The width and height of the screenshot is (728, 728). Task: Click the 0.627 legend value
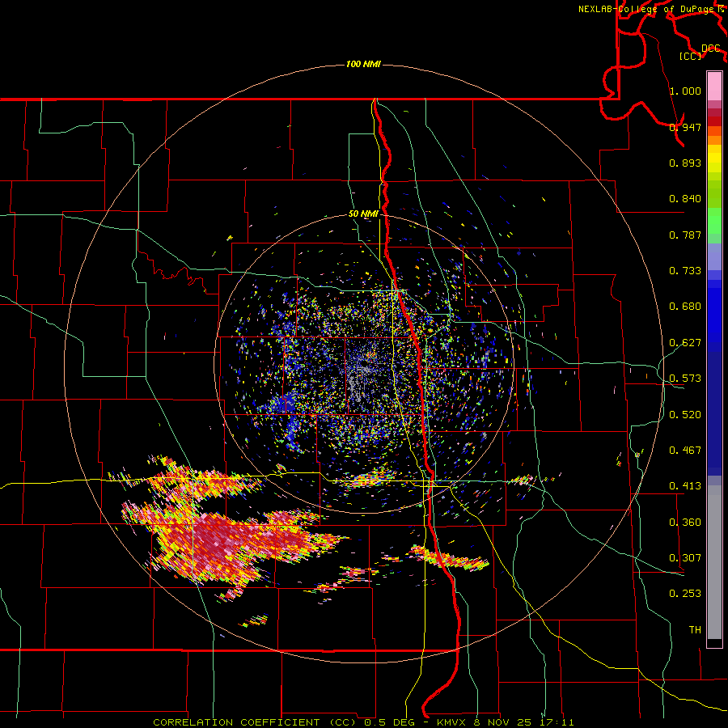685,343
